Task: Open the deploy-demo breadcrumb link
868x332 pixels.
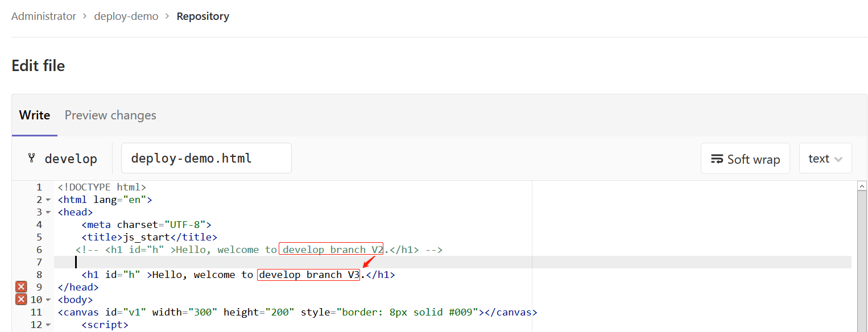Action: (126, 16)
